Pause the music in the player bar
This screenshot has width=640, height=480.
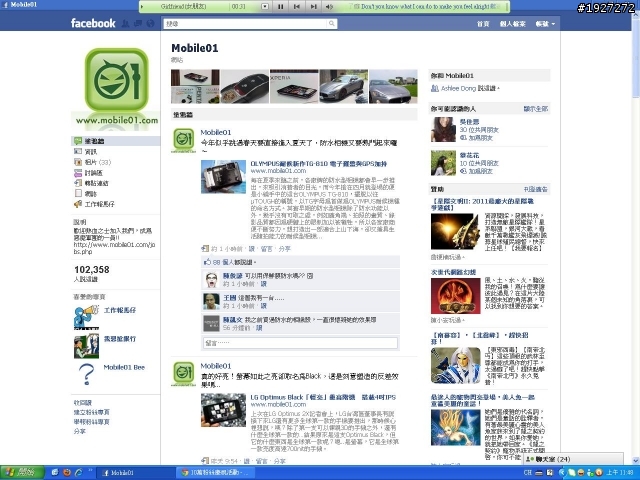click(280, 7)
